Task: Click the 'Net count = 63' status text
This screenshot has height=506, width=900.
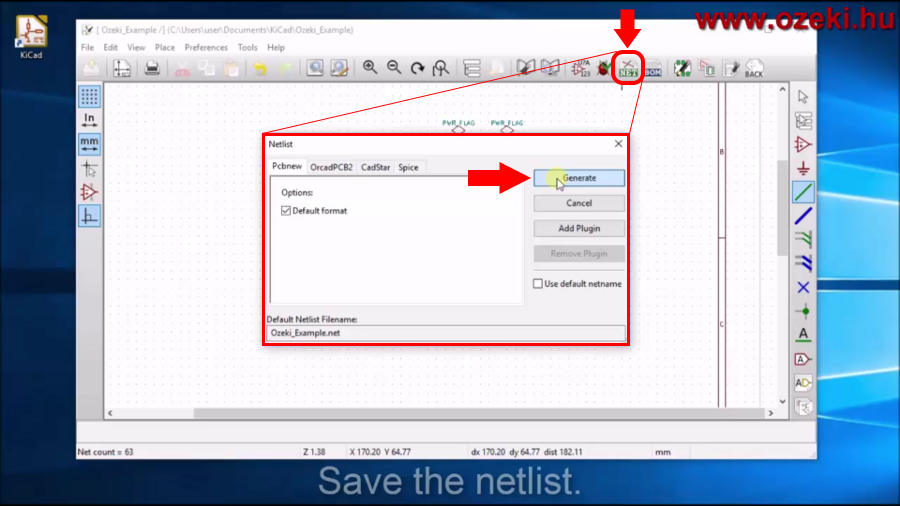Action: [106, 452]
